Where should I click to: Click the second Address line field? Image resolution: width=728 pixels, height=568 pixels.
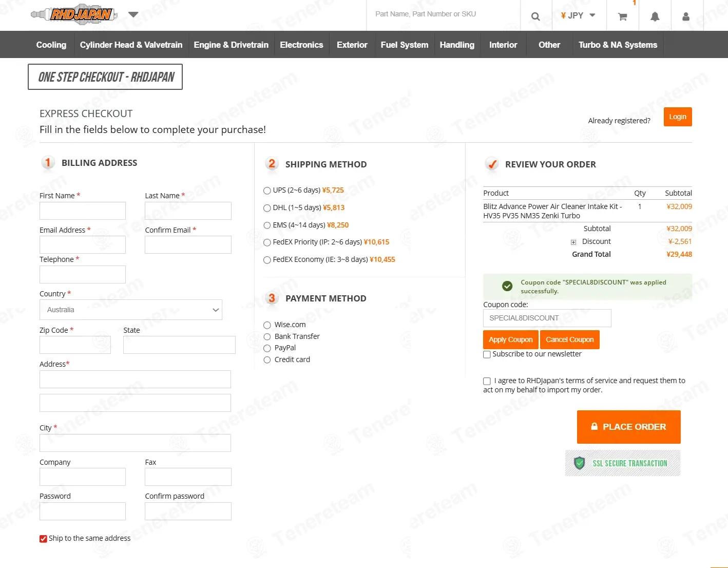[135, 403]
